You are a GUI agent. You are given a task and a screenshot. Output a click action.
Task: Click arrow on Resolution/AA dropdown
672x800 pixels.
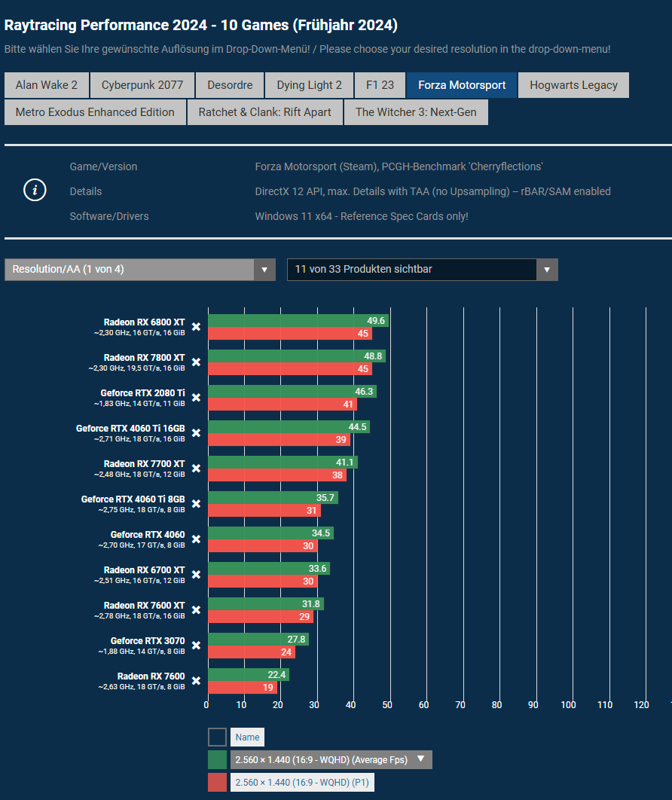click(x=264, y=270)
